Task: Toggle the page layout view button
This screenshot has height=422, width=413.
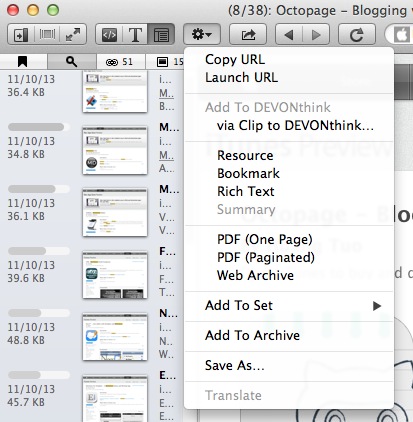Action: 161,34
